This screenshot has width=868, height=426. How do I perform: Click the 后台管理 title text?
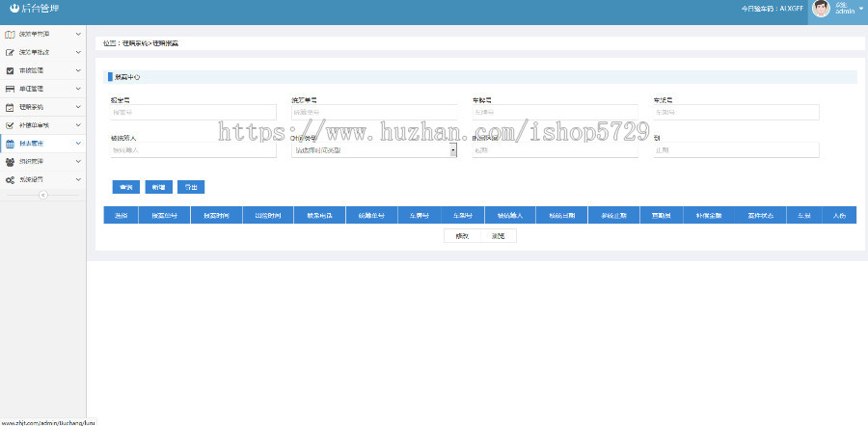(x=41, y=9)
